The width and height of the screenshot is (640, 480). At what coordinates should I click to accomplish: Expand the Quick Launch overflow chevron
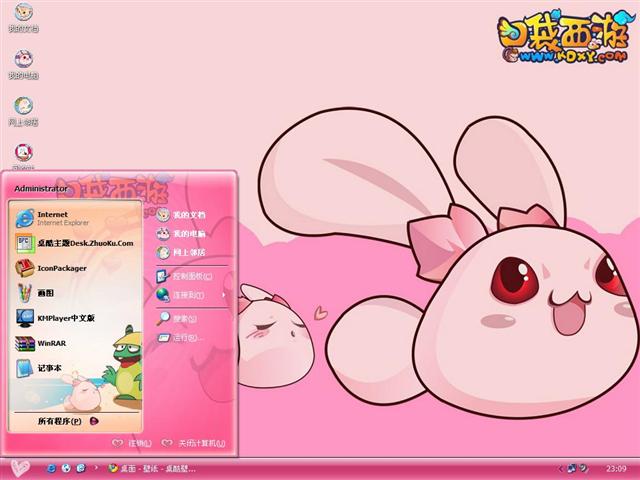pos(96,468)
